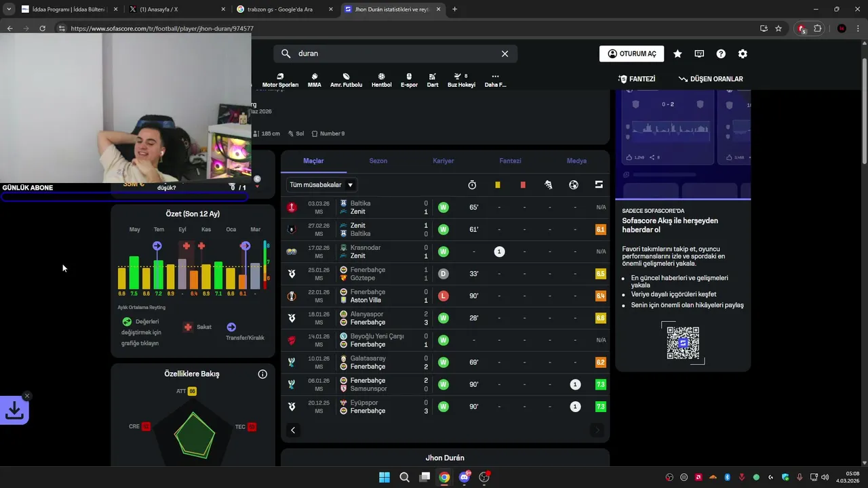The height and width of the screenshot is (488, 868).
Task: Open the Eyüpspor vs Fenerbahçe match row
Action: 446,407
